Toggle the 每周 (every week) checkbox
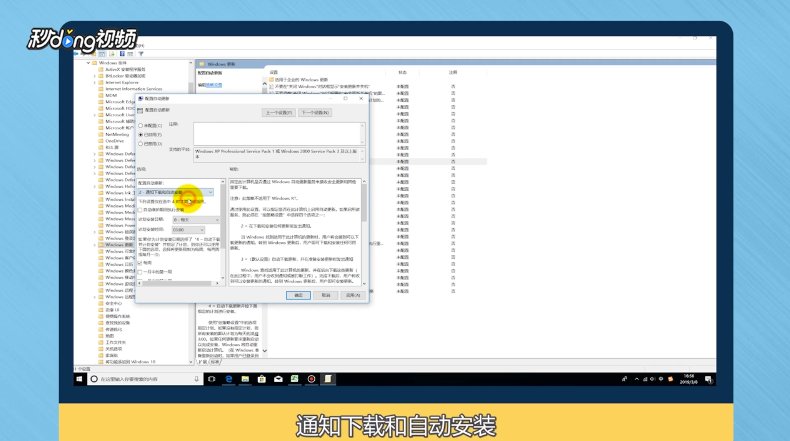The height and width of the screenshot is (441, 790). click(x=140, y=263)
